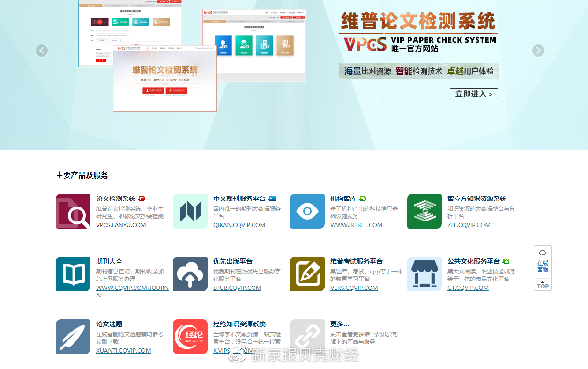Screen dimensions: 588x369
Task: Select the 优先出版平台 title
Action: [x=233, y=261]
